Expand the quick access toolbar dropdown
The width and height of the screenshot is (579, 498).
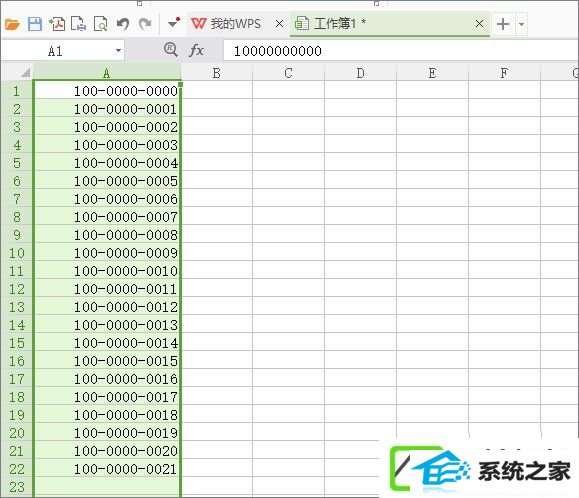pyautogui.click(x=174, y=23)
